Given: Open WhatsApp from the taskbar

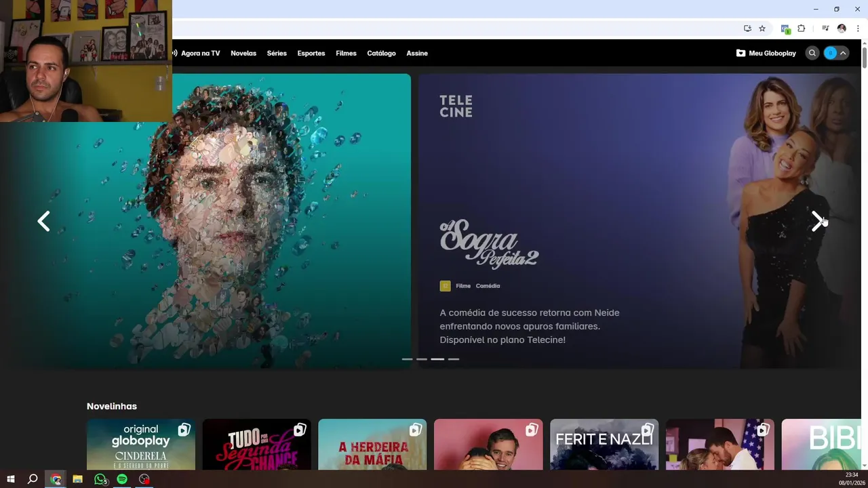Looking at the screenshot, I should (x=100, y=479).
